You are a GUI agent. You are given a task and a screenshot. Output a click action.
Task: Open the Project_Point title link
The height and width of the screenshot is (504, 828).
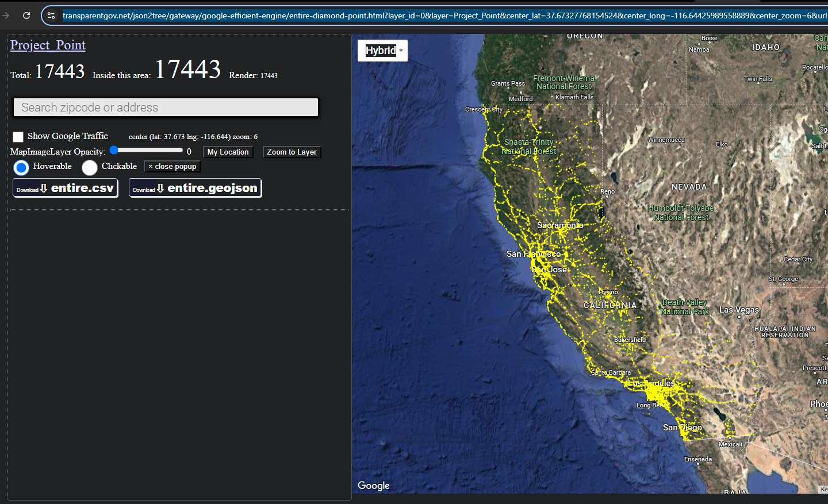[48, 45]
